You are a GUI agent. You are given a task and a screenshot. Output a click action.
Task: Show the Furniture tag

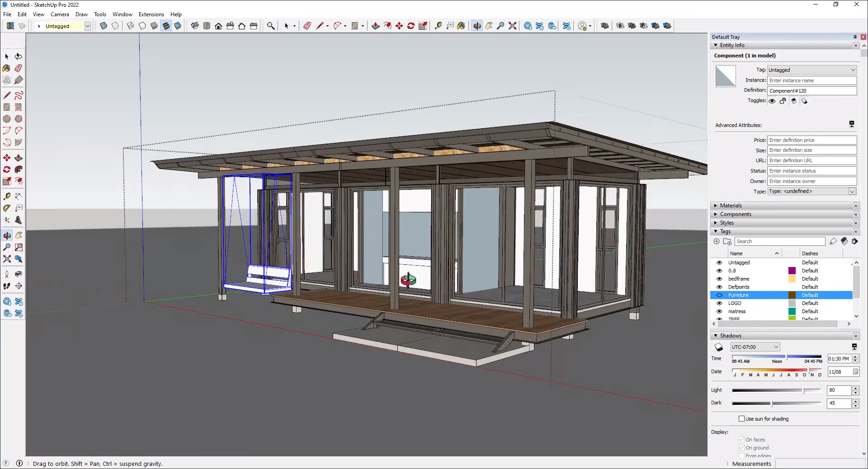coord(719,295)
